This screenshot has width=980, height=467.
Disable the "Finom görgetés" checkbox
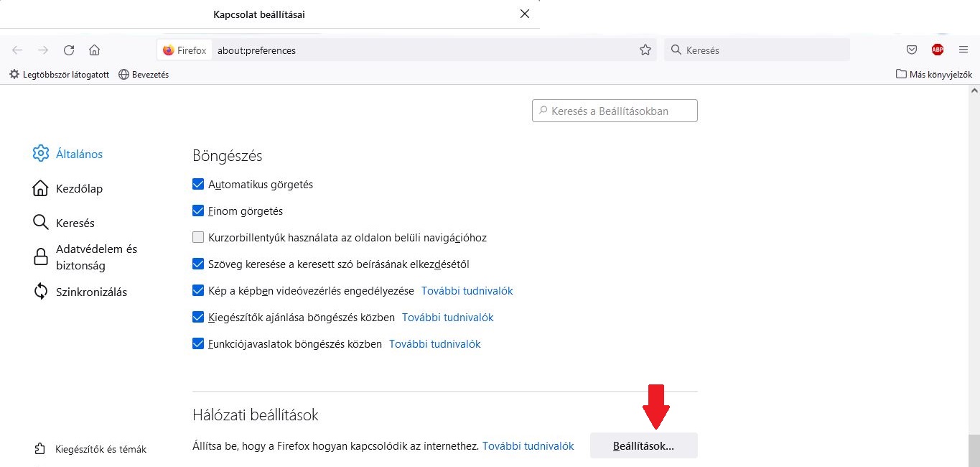point(197,211)
